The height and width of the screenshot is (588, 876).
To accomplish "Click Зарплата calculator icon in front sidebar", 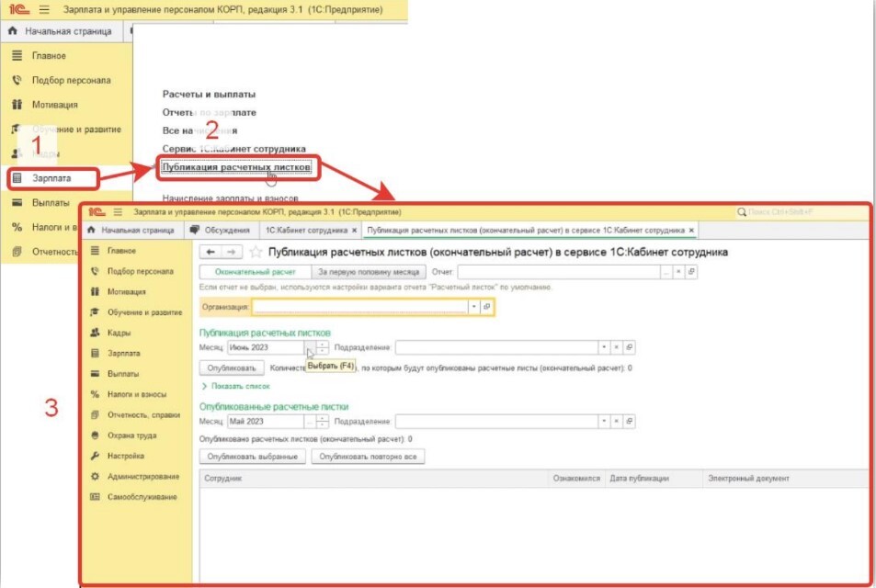I will (95, 354).
